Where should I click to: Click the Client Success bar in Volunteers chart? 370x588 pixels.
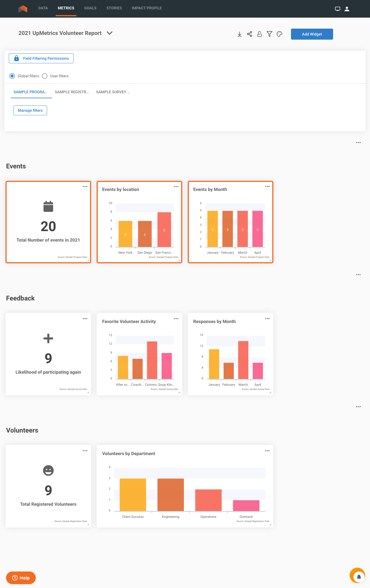[x=133, y=495]
